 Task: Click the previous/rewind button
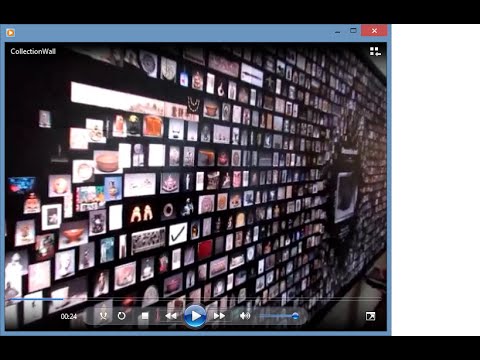point(171,316)
